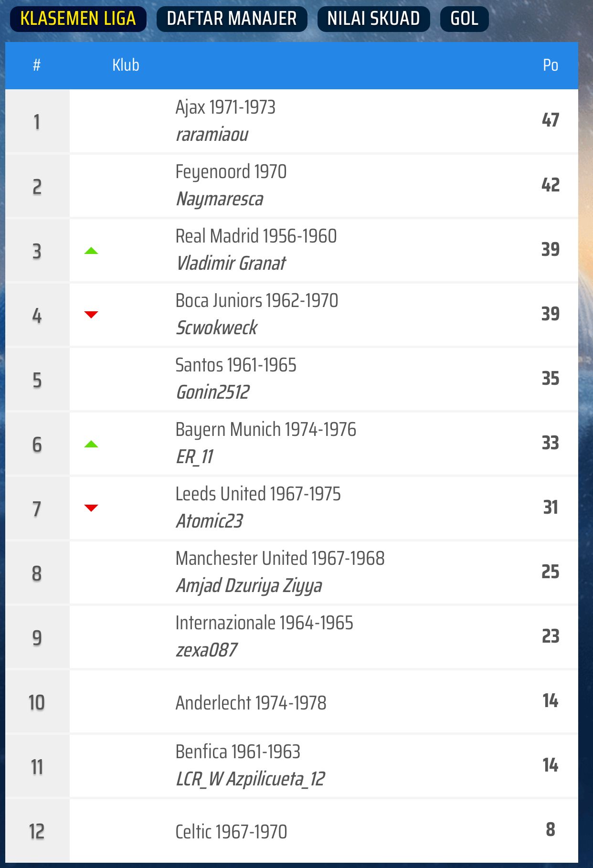Select Anderlecht 1974-1978 club
Image resolution: width=593 pixels, height=868 pixels.
(251, 703)
